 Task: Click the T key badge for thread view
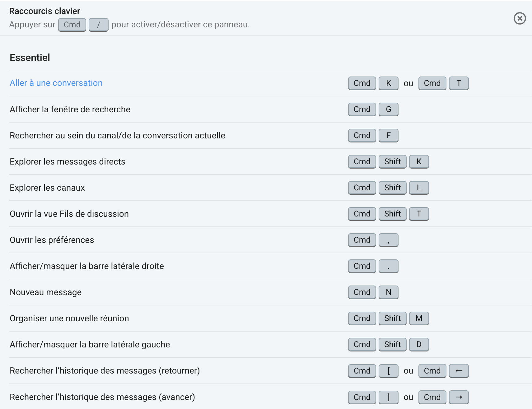point(419,214)
